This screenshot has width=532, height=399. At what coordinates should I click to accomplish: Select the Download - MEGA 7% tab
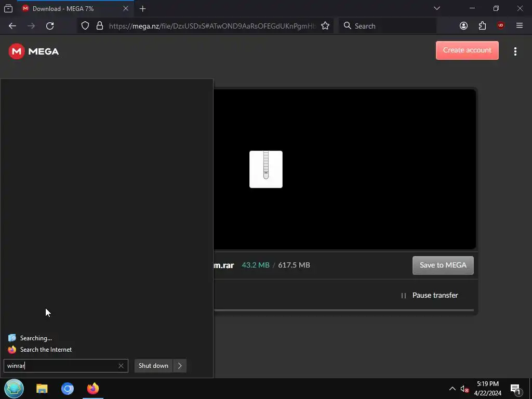tap(75, 8)
